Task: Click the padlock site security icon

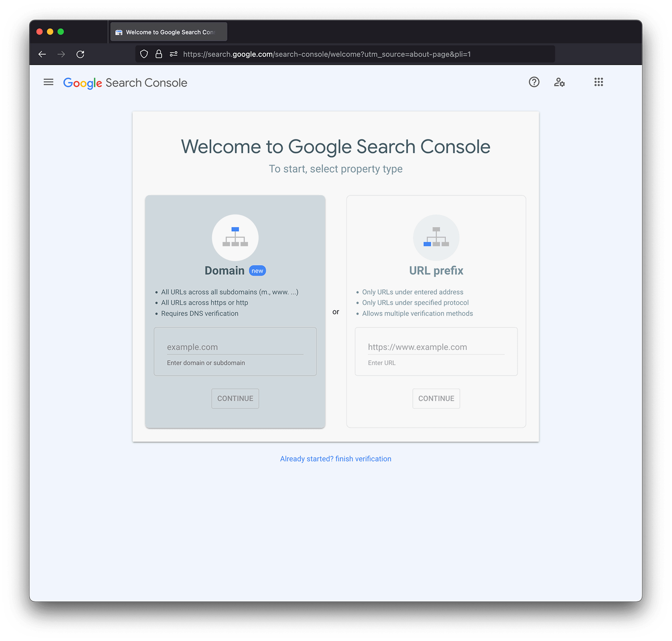Action: (159, 54)
